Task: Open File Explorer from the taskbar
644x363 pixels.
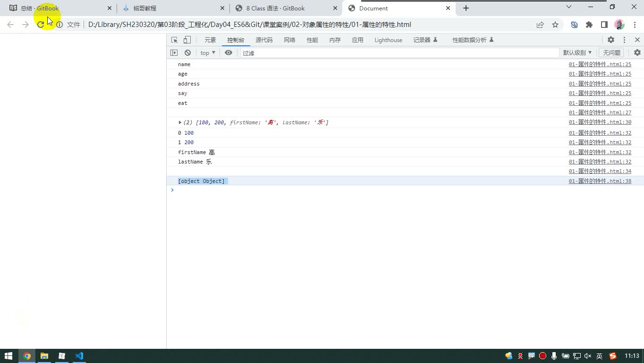Action: pyautogui.click(x=44, y=356)
